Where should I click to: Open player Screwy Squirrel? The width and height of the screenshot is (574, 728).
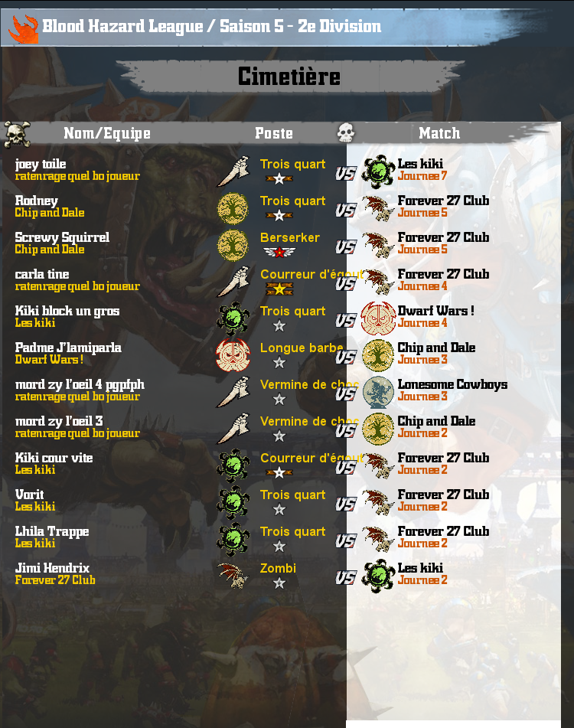(x=62, y=237)
